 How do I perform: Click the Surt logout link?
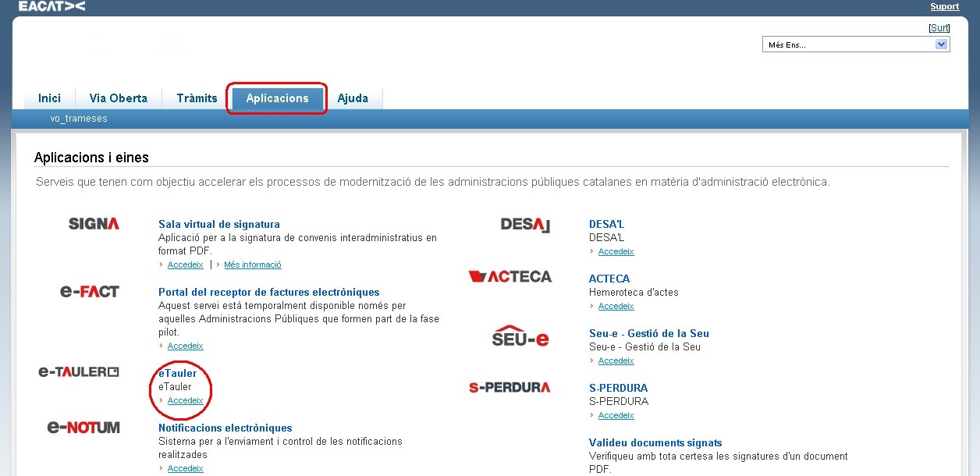[939, 27]
